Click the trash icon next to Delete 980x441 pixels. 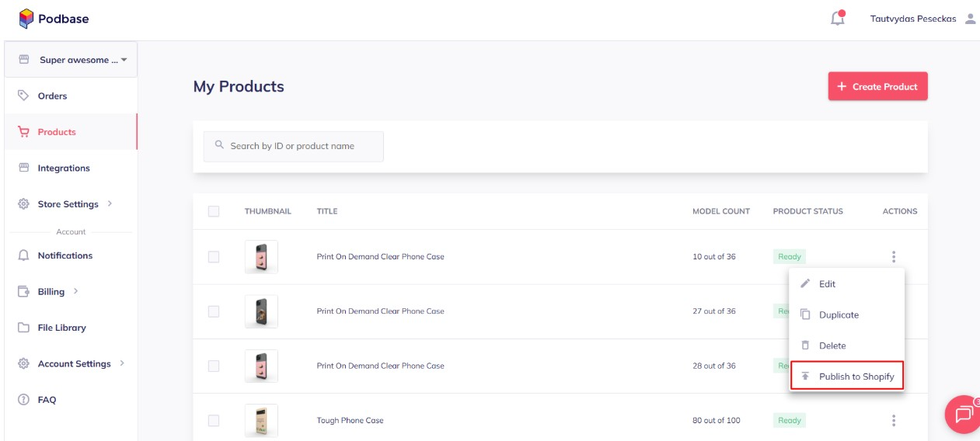coord(805,346)
